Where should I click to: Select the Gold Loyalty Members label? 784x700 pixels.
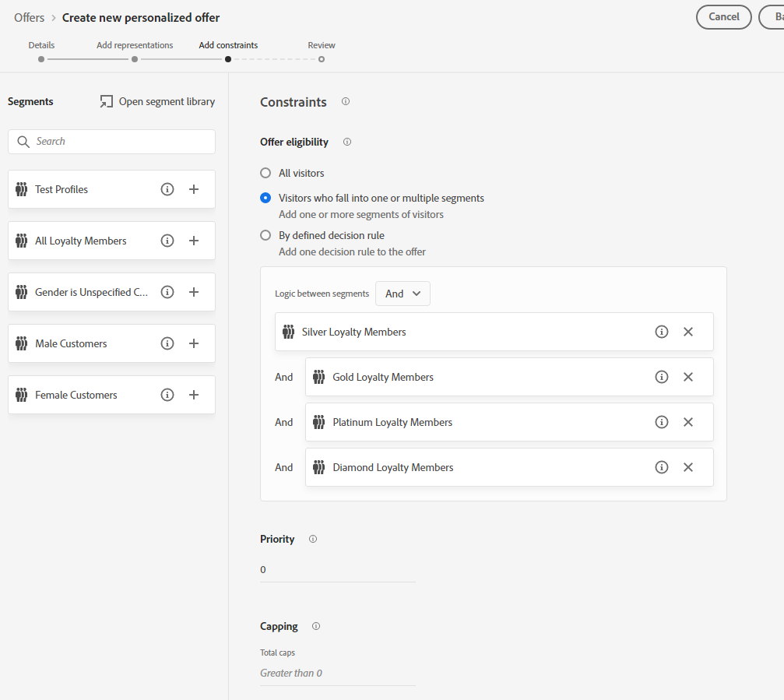[x=383, y=377]
